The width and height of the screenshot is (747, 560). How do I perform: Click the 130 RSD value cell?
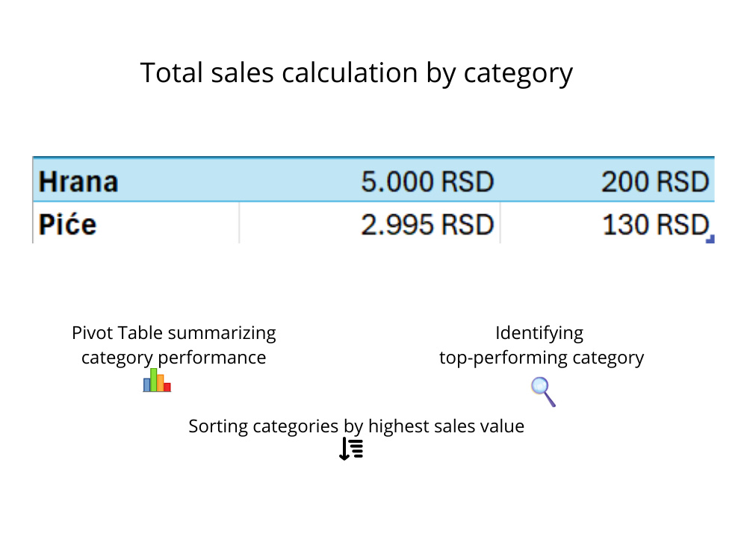point(607,223)
